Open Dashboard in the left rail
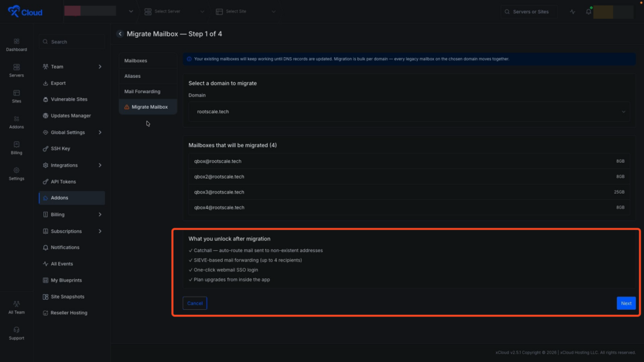 16,45
